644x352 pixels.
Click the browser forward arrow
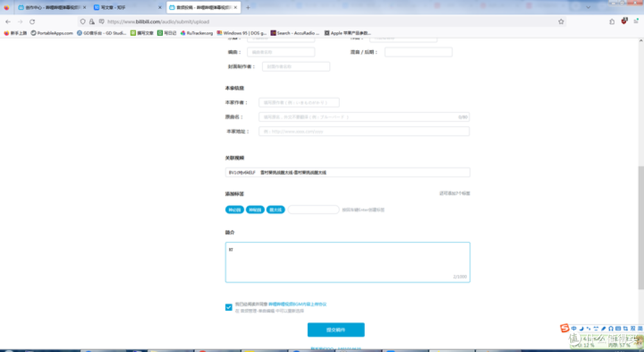[x=20, y=21]
